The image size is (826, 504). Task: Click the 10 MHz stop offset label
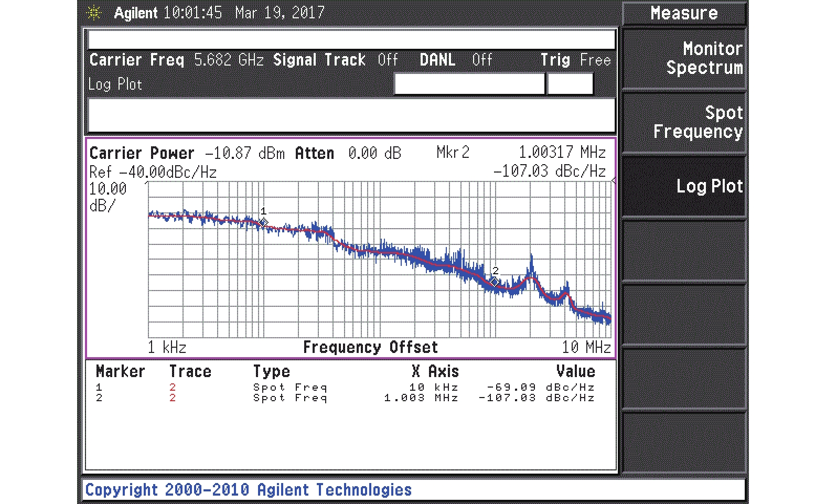(586, 347)
